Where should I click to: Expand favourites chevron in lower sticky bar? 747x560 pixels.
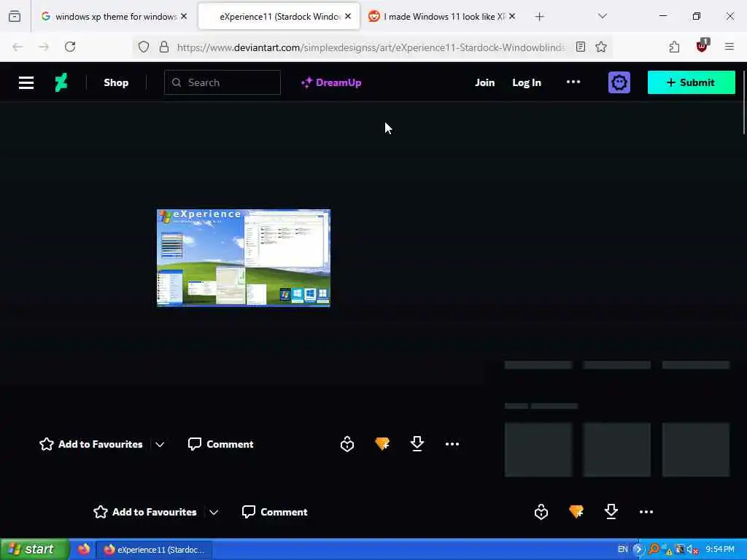214,513
